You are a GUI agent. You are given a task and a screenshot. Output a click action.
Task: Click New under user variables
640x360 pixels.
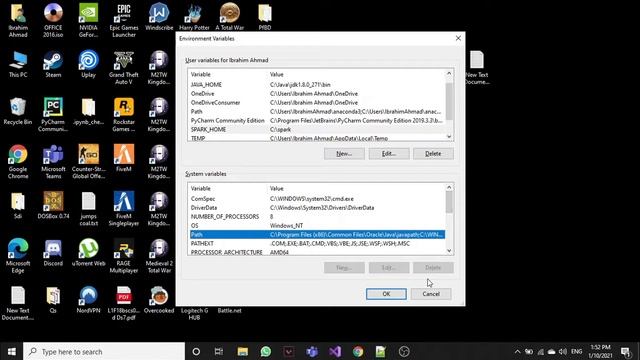pos(344,153)
